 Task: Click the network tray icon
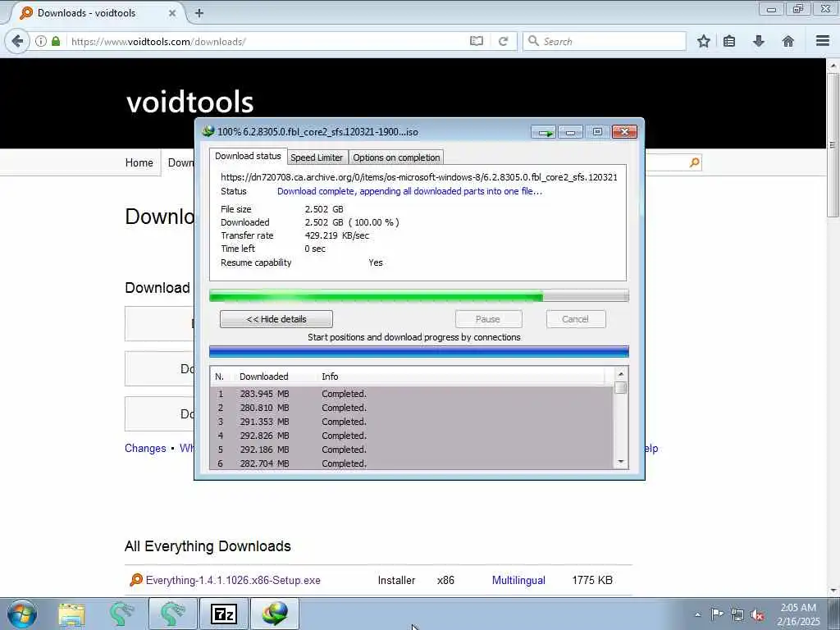coord(737,615)
